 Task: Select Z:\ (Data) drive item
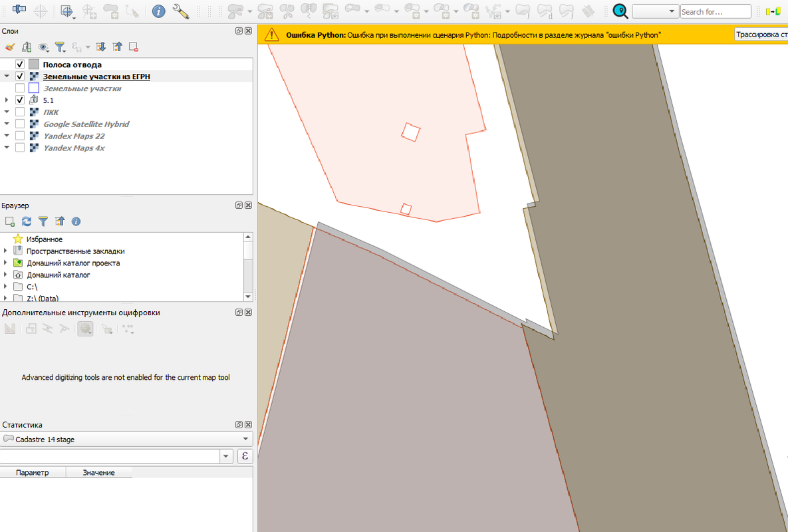(x=43, y=299)
